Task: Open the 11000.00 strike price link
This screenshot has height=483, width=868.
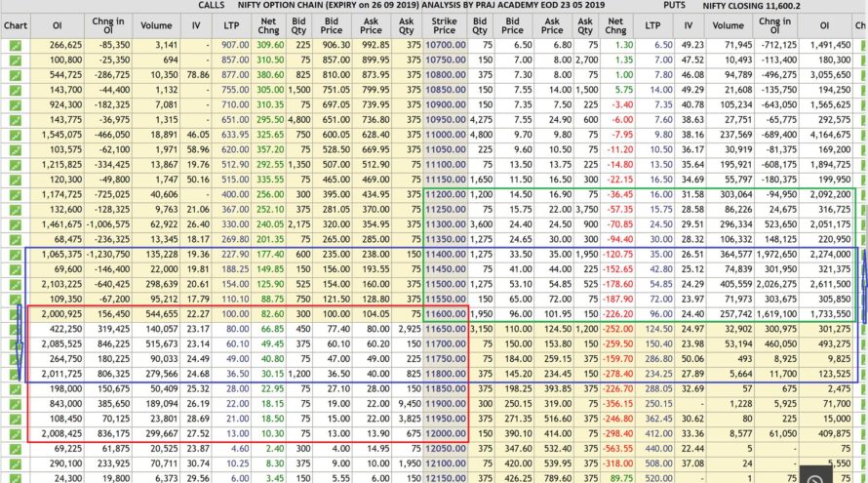Action: click(446, 135)
